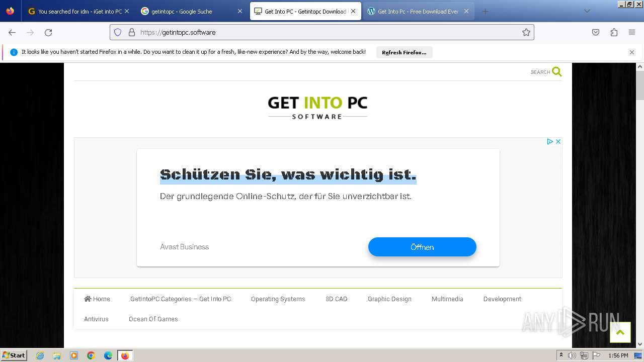
Task: Bookmark this page with the star
Action: [x=526, y=32]
